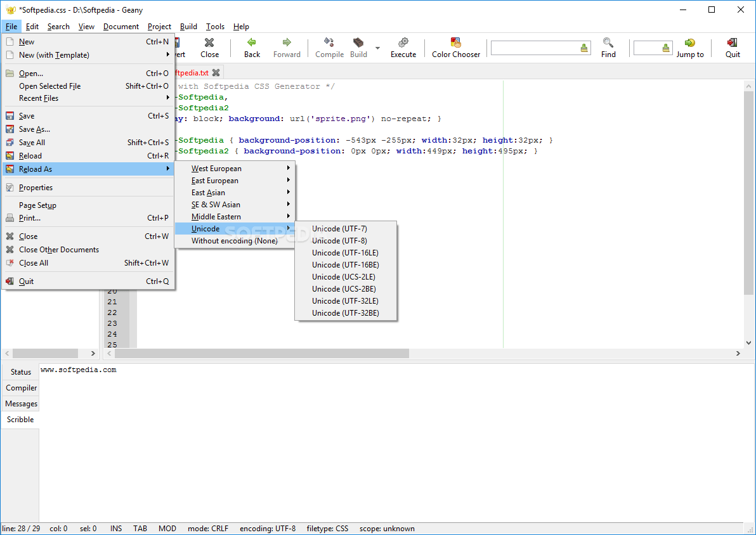Click the Find magnifier icon
This screenshot has width=756, height=535.
[608, 43]
